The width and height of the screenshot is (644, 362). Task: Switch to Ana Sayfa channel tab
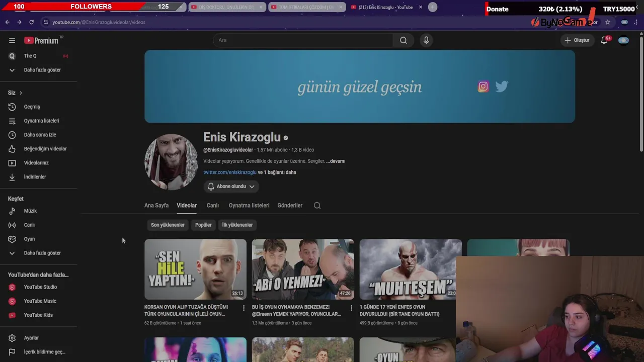156,205
